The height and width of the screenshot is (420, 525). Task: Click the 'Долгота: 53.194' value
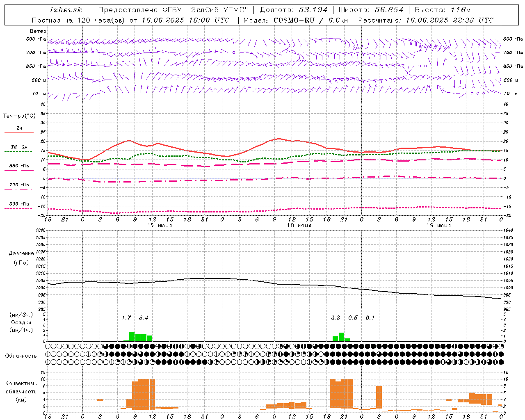294,10
